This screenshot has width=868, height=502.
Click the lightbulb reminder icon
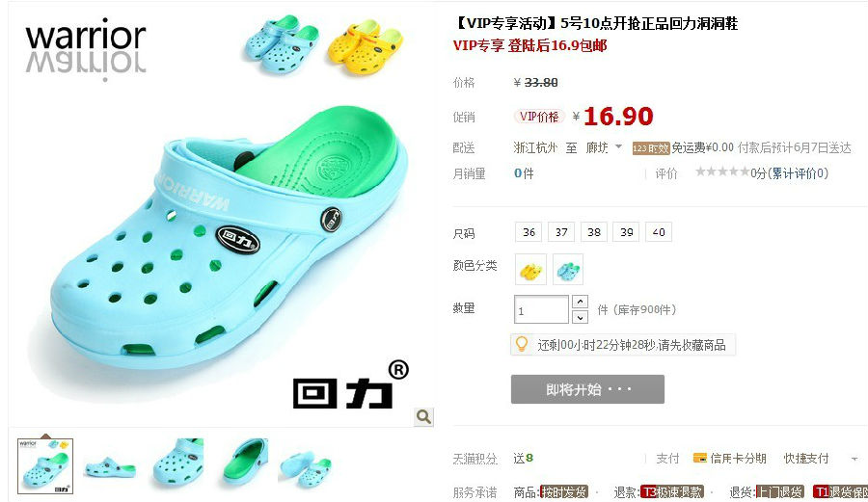click(x=521, y=344)
